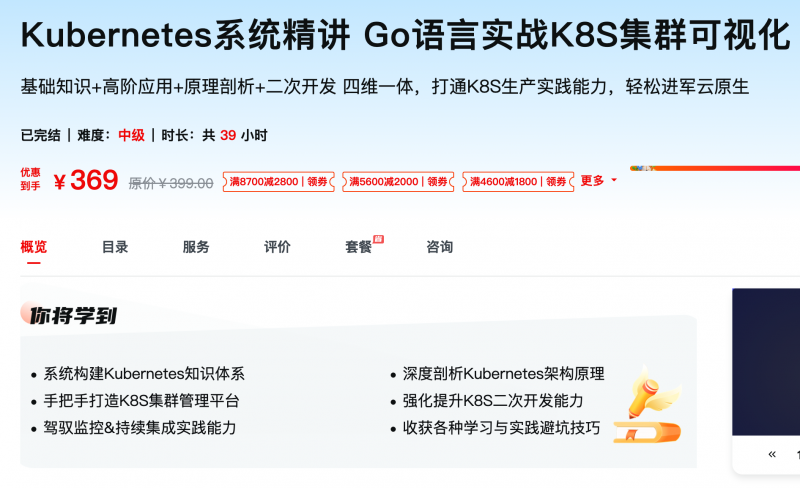This screenshot has width=800, height=488.
Task: Click the subtitle 基础知识+高阶应用 description
Action: (x=384, y=87)
